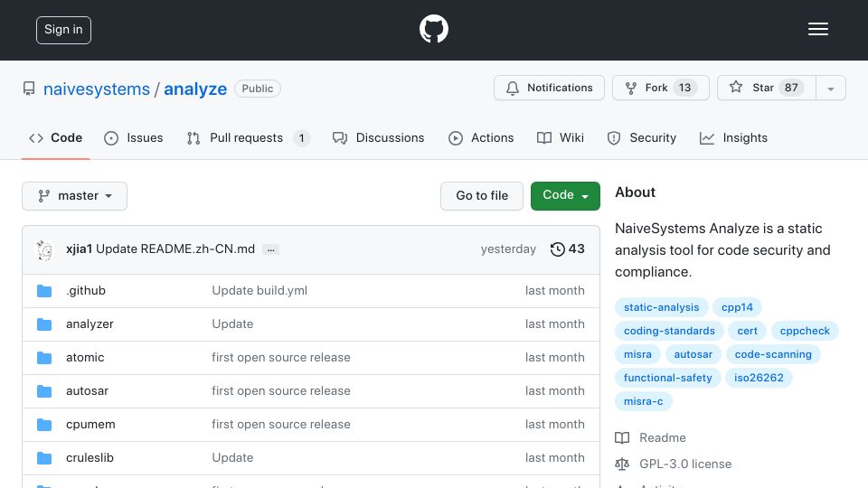Select the functional-safety topic tag

pyautogui.click(x=667, y=378)
